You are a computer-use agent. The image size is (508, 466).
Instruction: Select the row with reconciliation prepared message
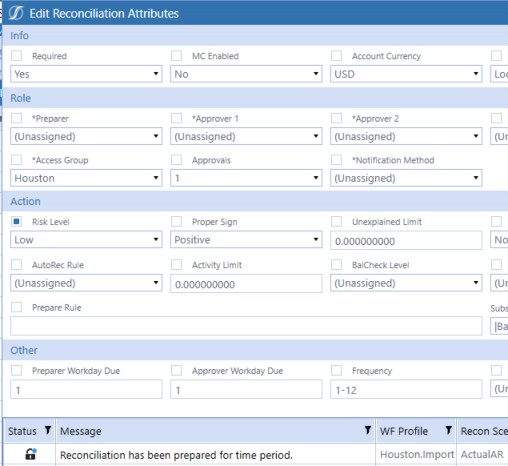click(255, 454)
